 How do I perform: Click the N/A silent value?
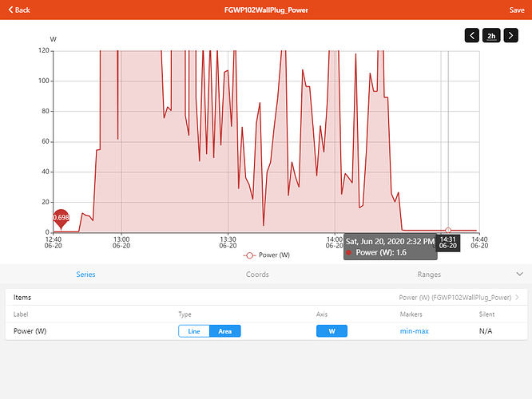point(485,331)
